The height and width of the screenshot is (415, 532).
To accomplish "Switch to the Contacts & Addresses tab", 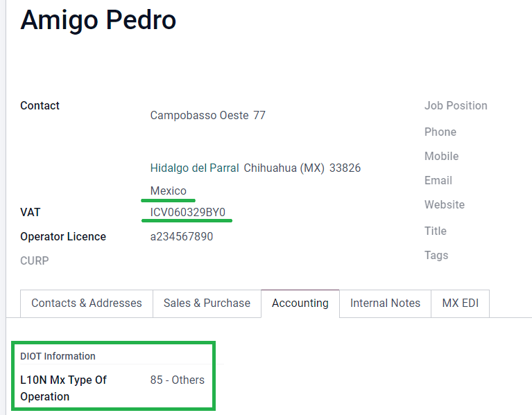I will [86, 303].
